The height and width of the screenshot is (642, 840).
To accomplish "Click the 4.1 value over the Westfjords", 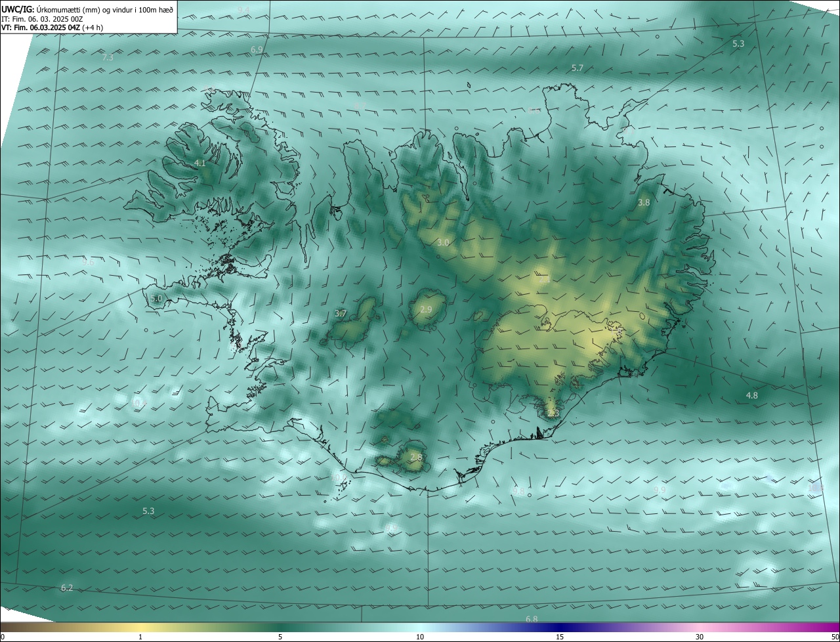I will coord(200,163).
